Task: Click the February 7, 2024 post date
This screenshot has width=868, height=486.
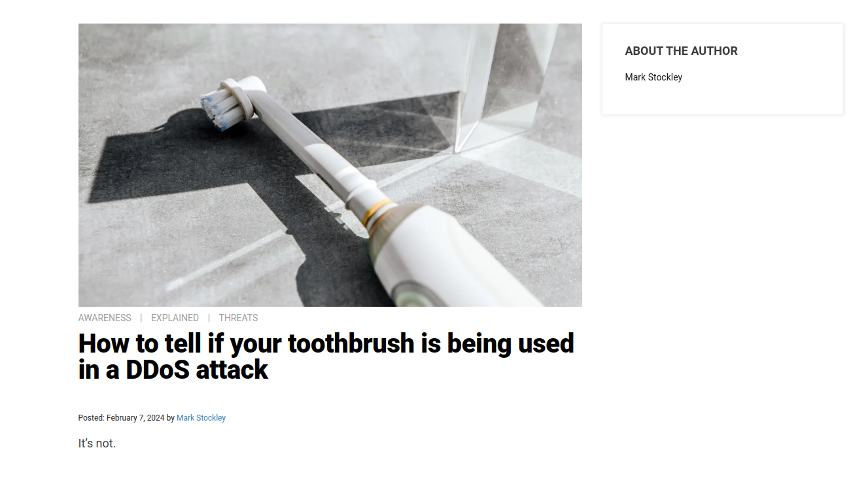Action: (x=135, y=418)
